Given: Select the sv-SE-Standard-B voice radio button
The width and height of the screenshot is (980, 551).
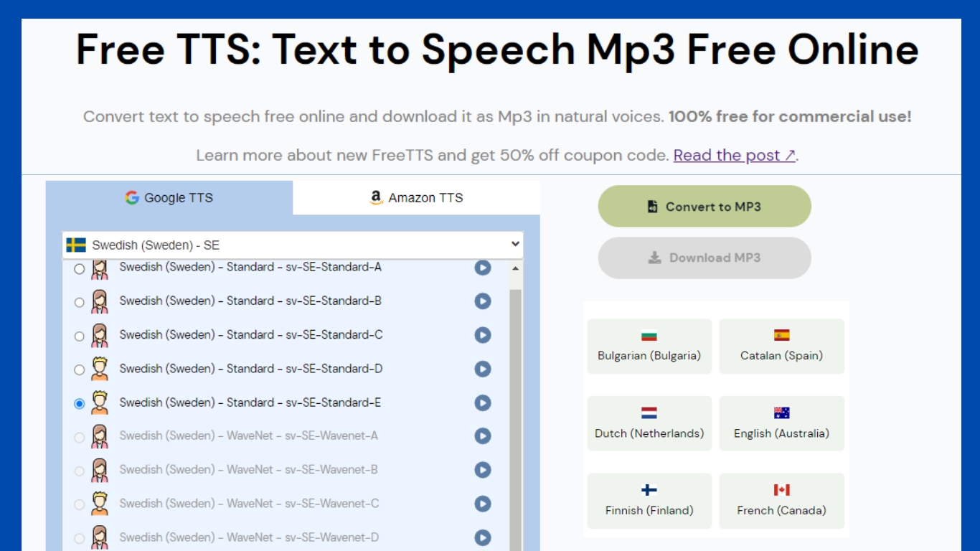Looking at the screenshot, I should 80,302.
